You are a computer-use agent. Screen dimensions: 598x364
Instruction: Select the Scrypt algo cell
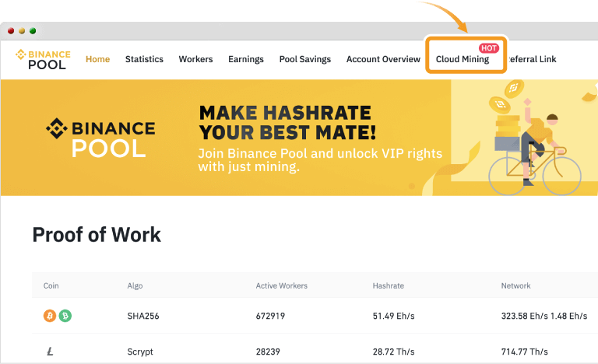pyautogui.click(x=140, y=352)
